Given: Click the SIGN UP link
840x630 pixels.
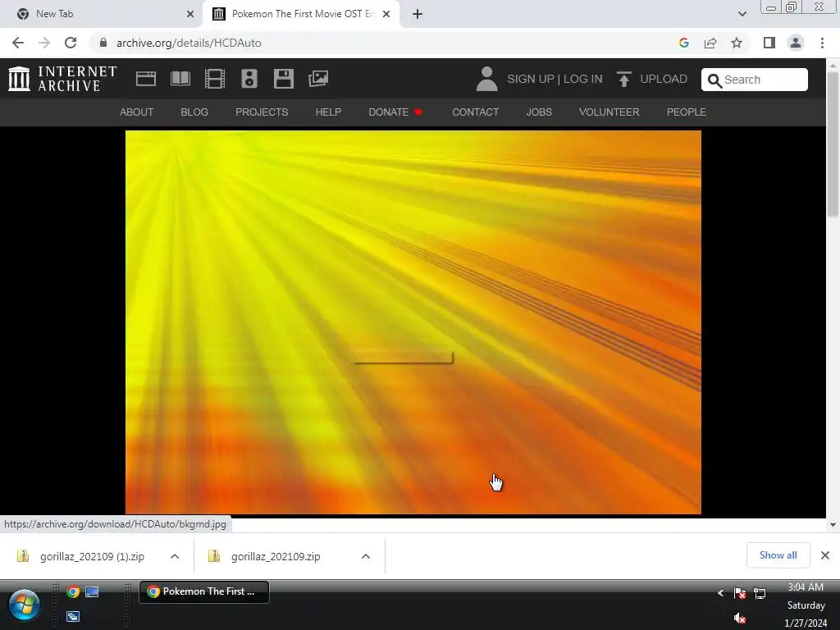Looking at the screenshot, I should click(531, 80).
